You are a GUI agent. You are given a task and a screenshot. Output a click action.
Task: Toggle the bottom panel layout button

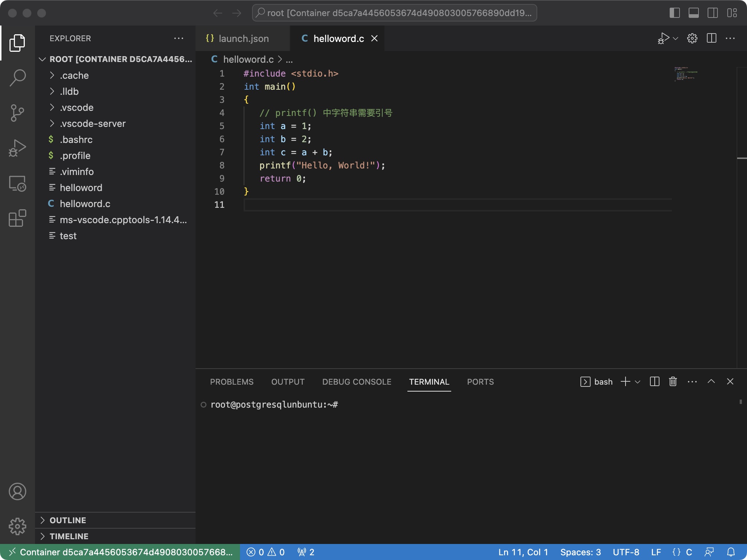pyautogui.click(x=693, y=13)
